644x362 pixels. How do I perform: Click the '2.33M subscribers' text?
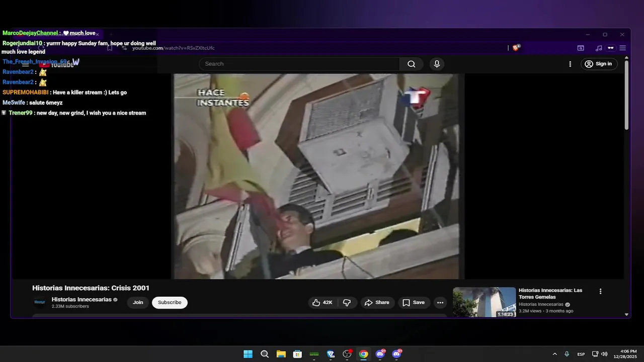[x=70, y=306]
